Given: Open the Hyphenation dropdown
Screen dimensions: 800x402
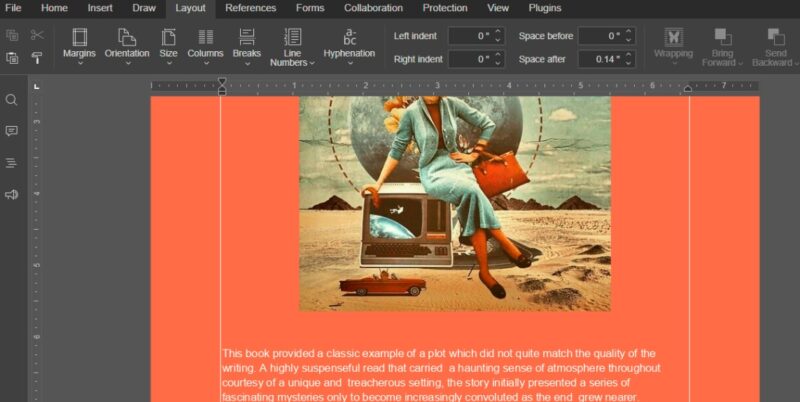Looking at the screenshot, I should (x=349, y=47).
